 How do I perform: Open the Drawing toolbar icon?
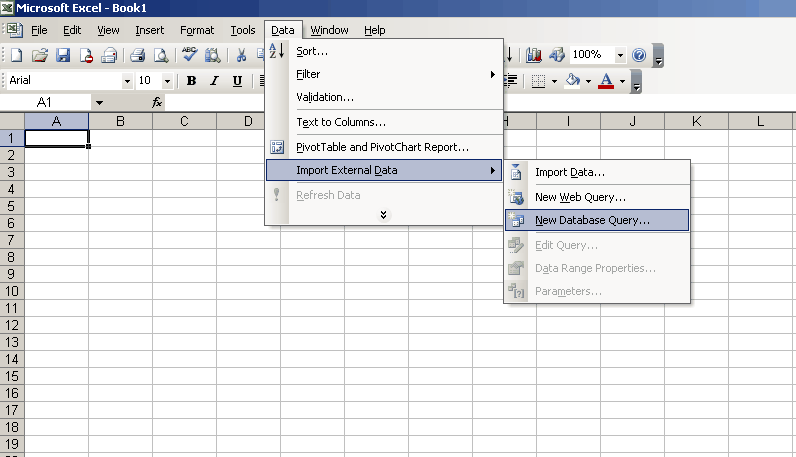point(557,55)
